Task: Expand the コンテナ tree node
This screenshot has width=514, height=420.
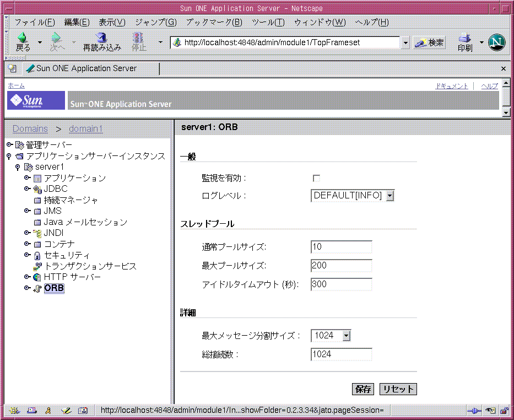Action: 27,244
